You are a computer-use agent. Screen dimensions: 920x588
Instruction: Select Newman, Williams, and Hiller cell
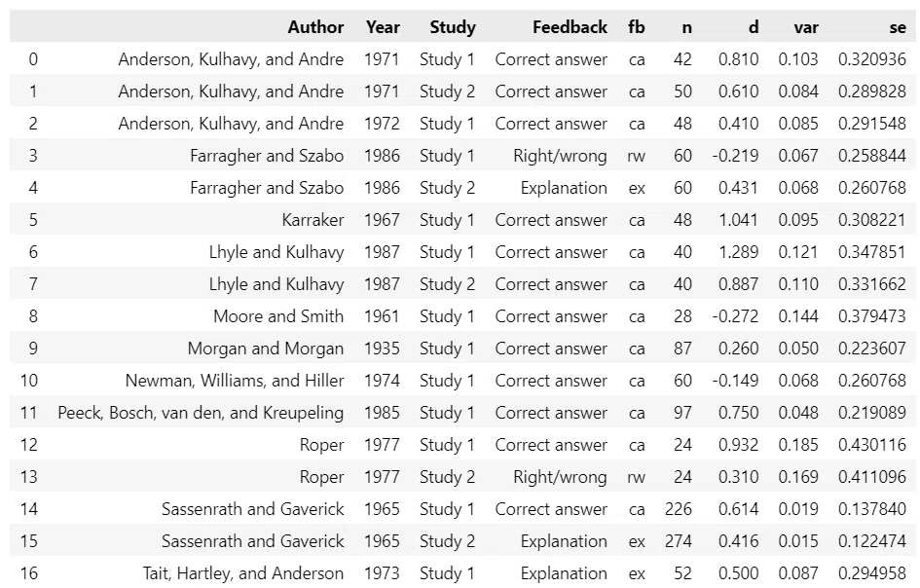click(235, 381)
